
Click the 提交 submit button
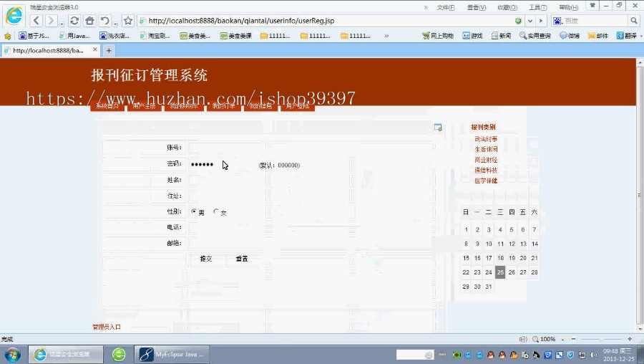click(x=206, y=259)
